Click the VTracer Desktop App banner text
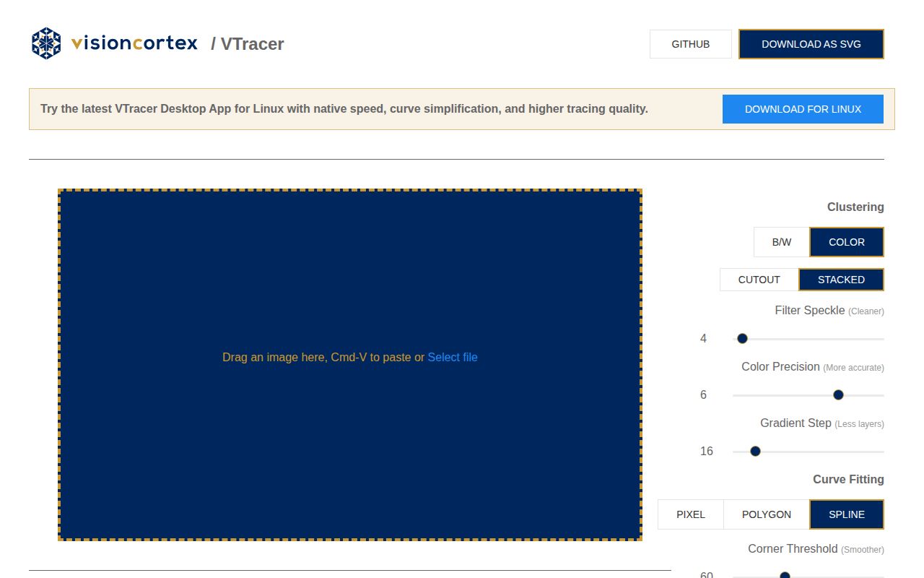Viewport: 924px width, 578px height. coord(344,109)
